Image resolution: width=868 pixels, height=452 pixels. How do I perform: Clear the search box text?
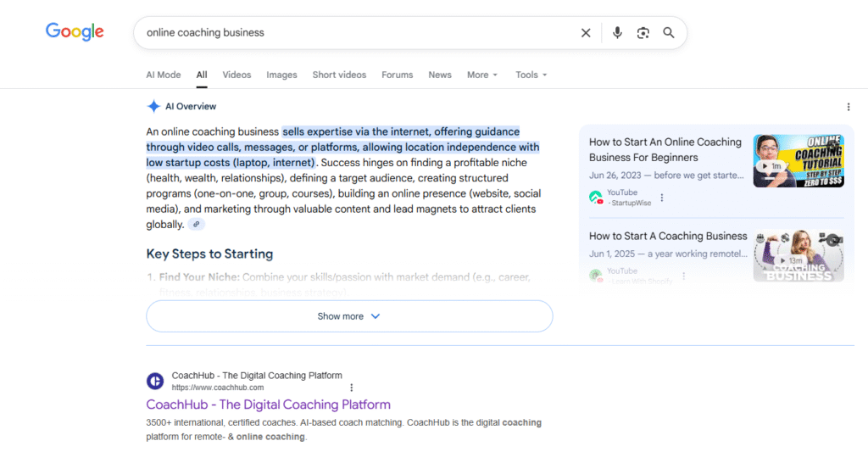[x=586, y=33]
